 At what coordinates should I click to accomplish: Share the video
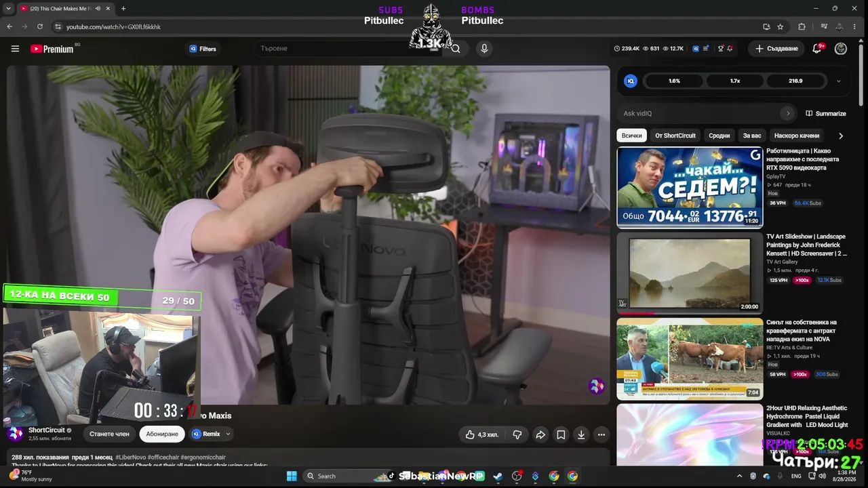[540, 434]
